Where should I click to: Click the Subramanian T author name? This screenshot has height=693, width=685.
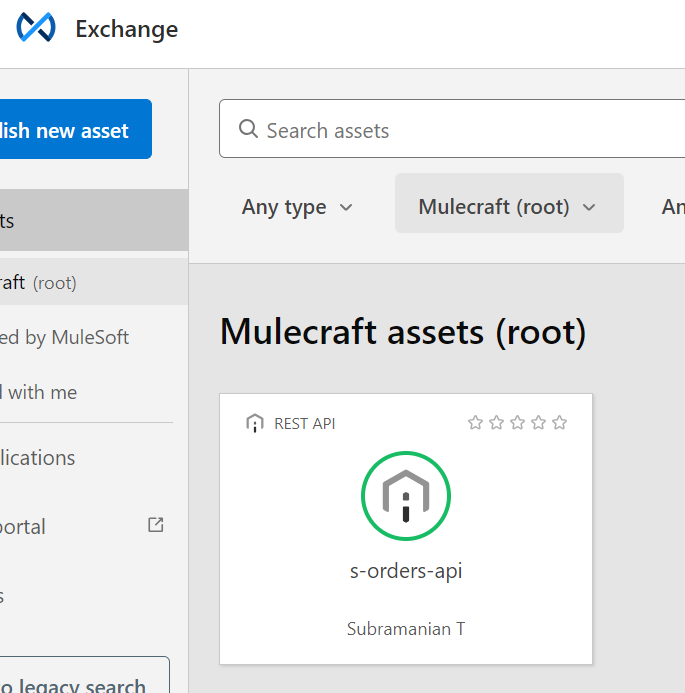(406, 629)
